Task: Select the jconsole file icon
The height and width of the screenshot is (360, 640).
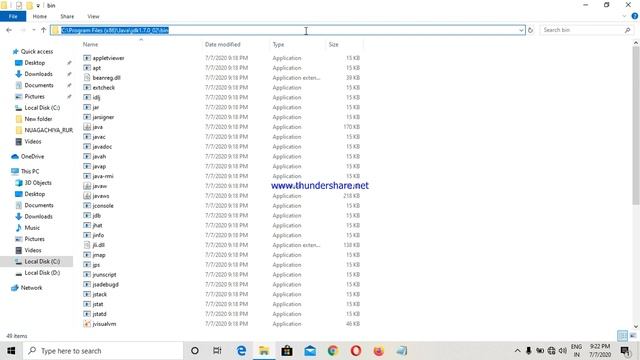Action: point(87,206)
